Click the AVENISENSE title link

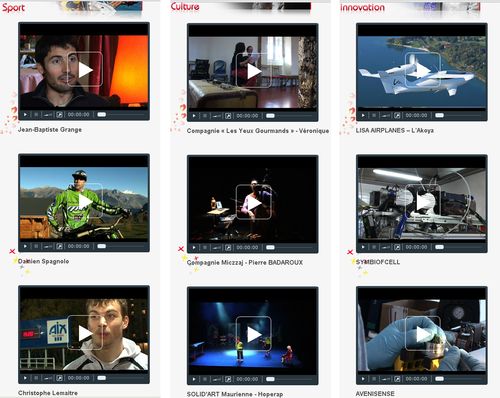tap(375, 394)
